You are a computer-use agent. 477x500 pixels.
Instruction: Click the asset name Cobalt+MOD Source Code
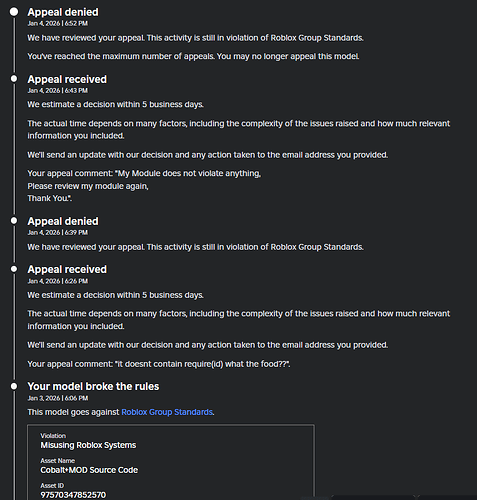pyautogui.click(x=89, y=470)
